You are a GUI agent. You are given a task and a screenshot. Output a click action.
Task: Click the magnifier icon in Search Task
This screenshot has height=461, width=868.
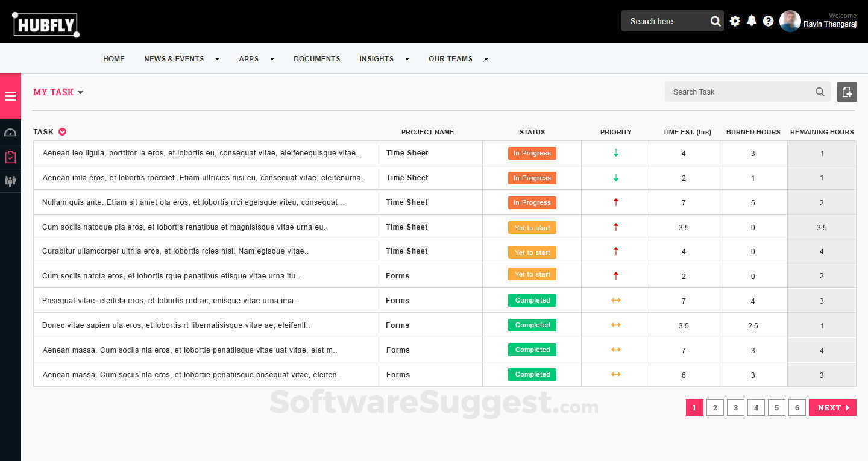point(820,92)
